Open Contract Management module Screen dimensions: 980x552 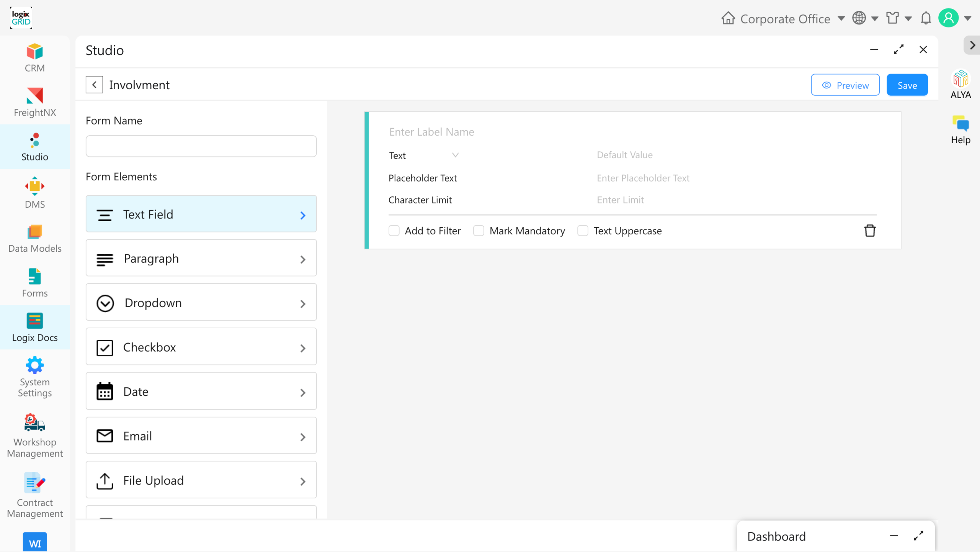pos(34,495)
